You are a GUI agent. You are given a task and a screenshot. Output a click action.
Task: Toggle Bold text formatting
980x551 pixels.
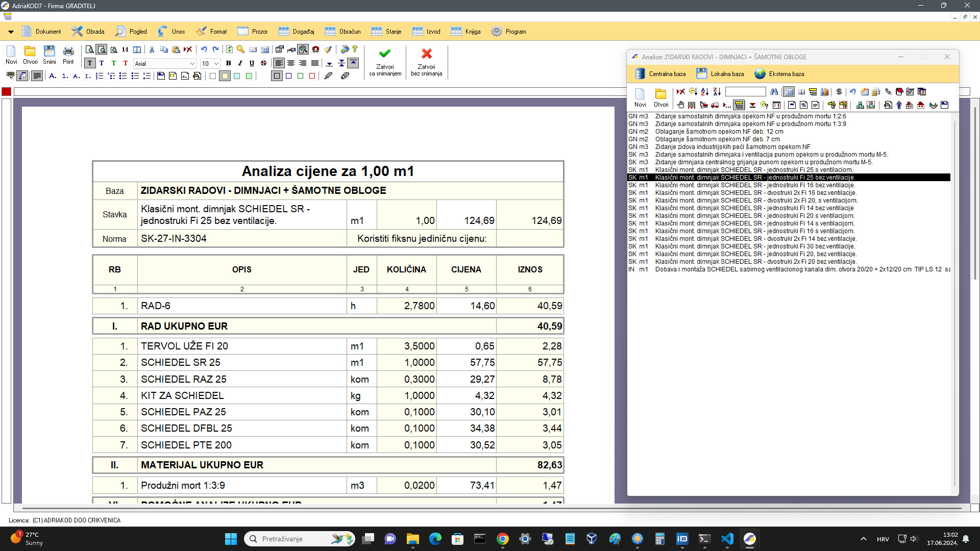click(228, 63)
